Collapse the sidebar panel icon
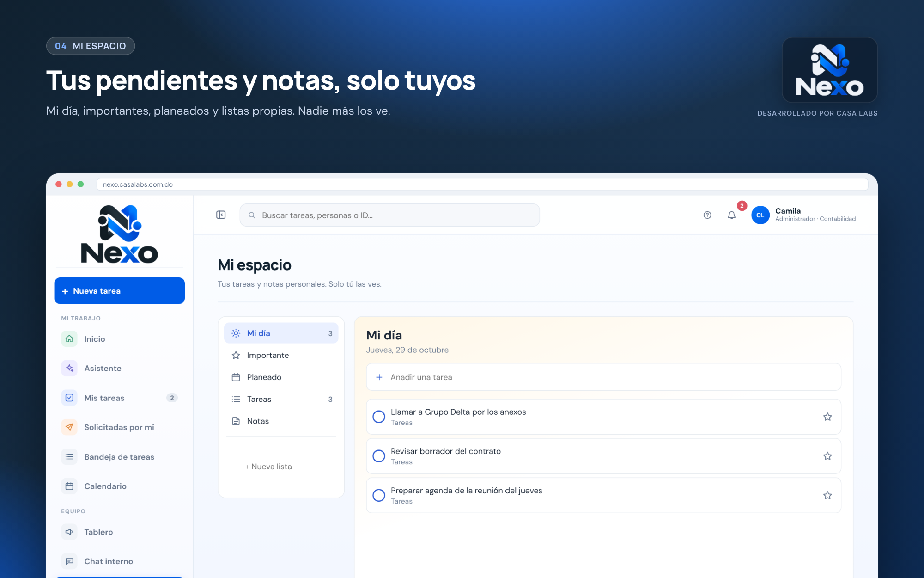The width and height of the screenshot is (924, 578). pyautogui.click(x=221, y=215)
